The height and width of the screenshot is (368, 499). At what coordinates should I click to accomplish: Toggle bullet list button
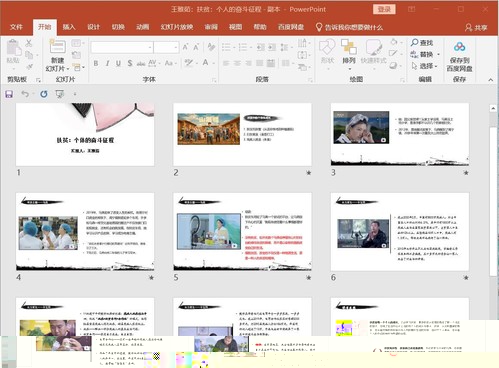pos(226,47)
